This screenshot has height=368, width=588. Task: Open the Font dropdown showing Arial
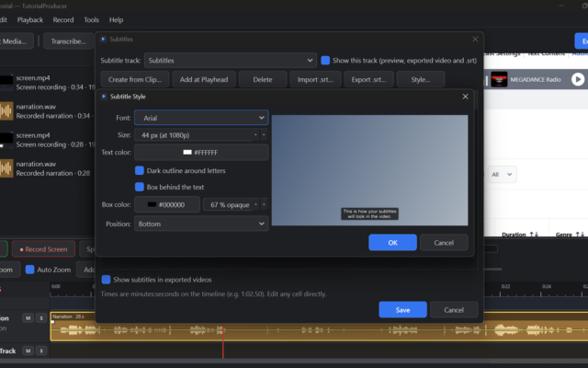pyautogui.click(x=201, y=118)
